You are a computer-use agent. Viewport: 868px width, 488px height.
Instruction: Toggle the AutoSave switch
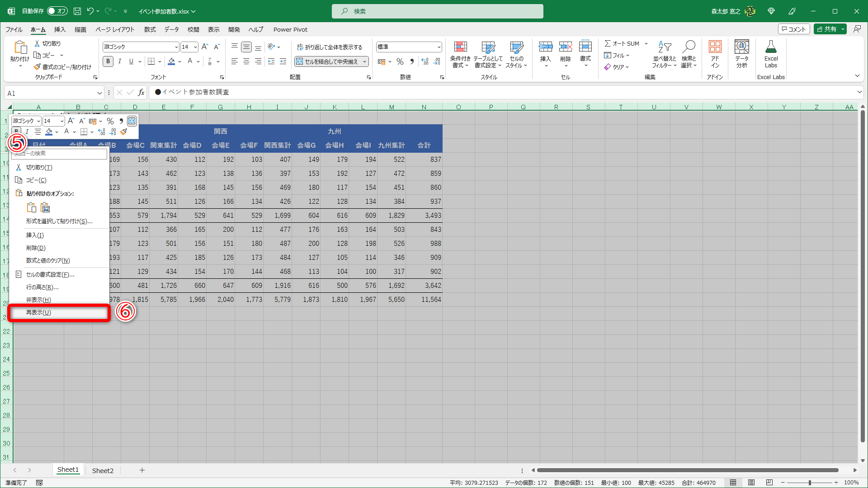(x=57, y=11)
